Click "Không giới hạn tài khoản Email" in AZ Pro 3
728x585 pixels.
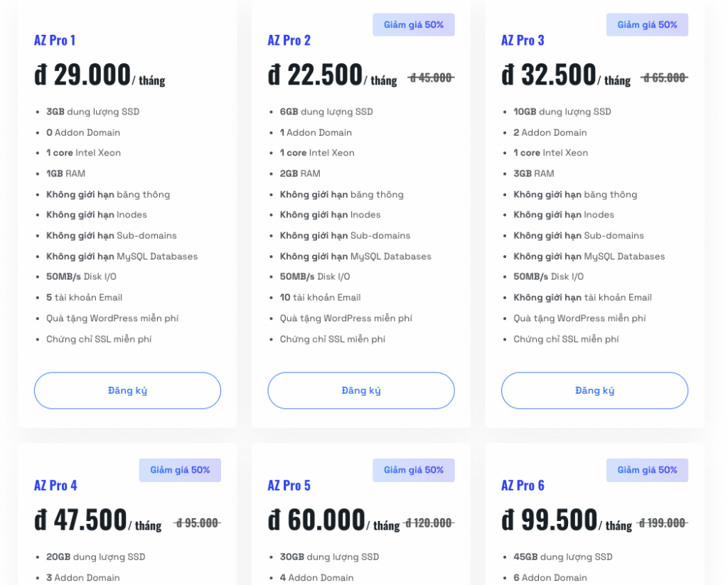pos(582,297)
